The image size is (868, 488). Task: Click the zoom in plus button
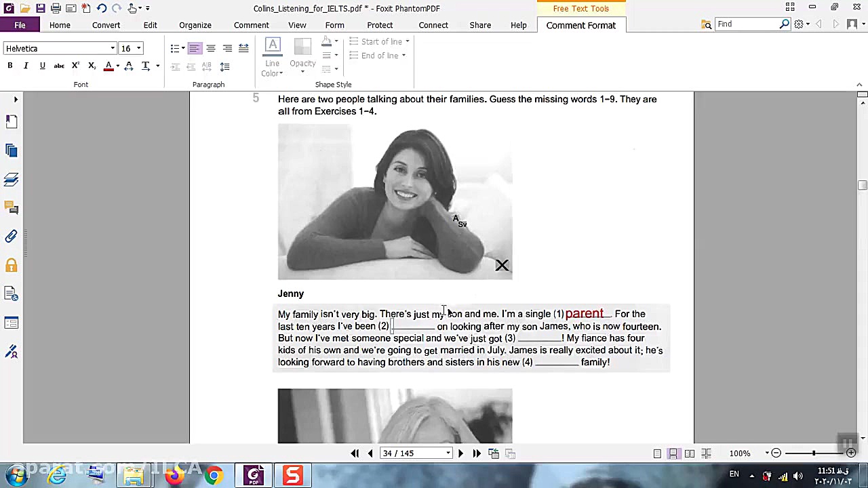(x=851, y=453)
